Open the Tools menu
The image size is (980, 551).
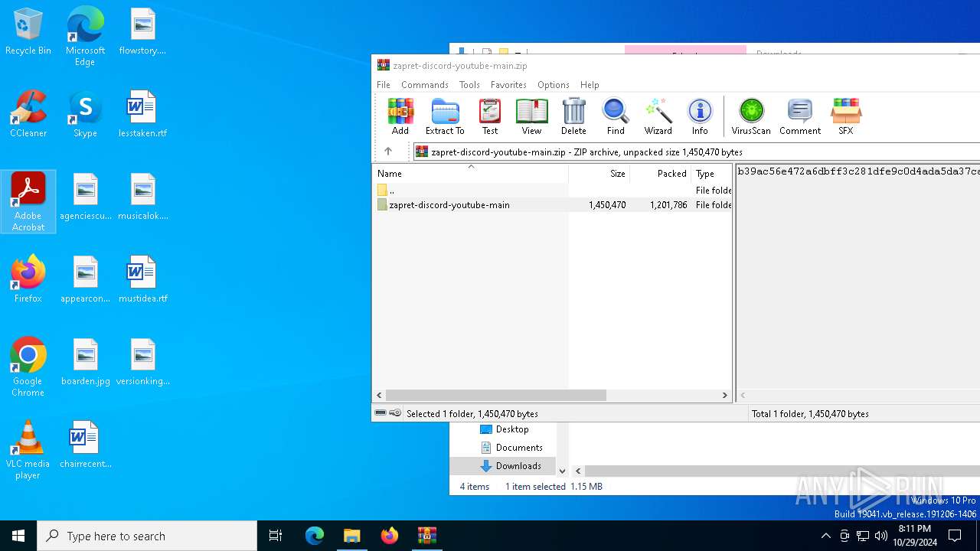click(x=469, y=85)
